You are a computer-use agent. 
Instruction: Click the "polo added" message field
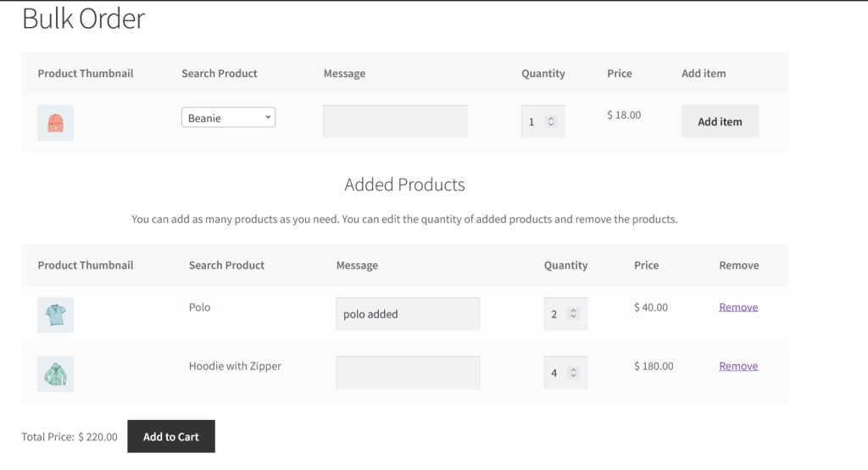click(x=408, y=313)
